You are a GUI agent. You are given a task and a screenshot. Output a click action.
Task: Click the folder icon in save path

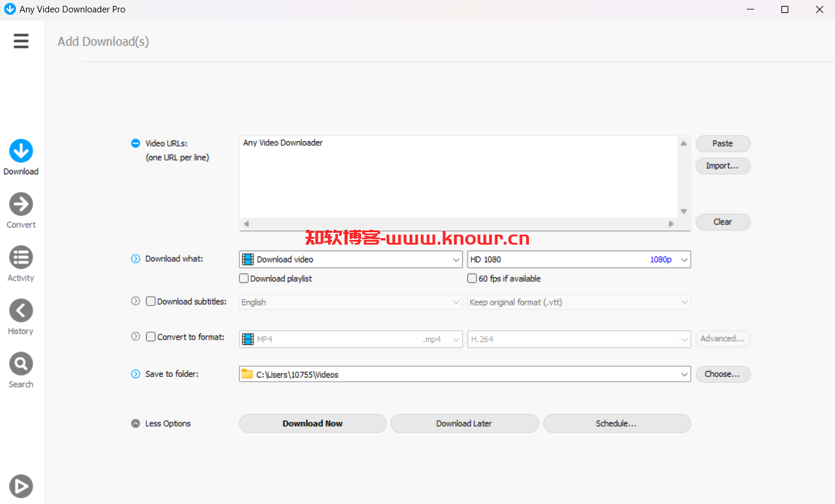click(247, 374)
